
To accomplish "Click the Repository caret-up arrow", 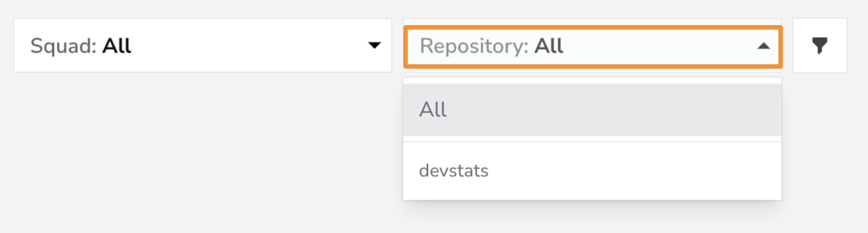I will pyautogui.click(x=763, y=46).
